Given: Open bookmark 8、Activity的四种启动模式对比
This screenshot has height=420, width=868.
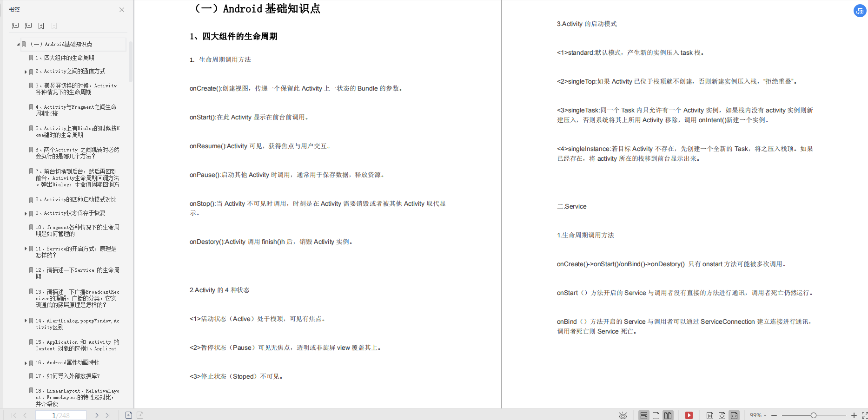Looking at the screenshot, I should click(x=76, y=200).
